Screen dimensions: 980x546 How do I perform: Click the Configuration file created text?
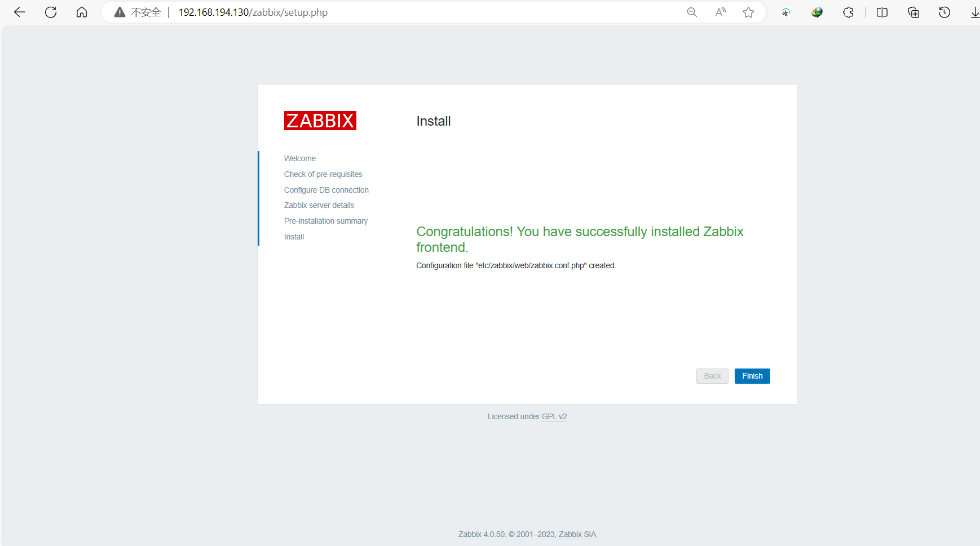pos(516,265)
